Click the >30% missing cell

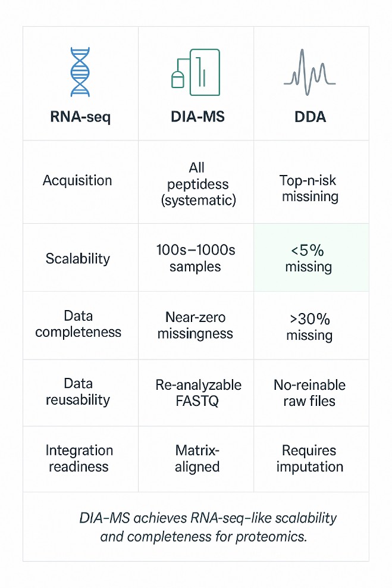[309, 326]
